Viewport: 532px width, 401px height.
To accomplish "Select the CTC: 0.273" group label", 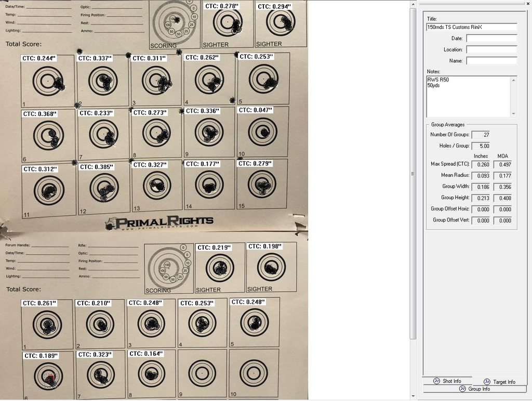I will (x=150, y=113).
